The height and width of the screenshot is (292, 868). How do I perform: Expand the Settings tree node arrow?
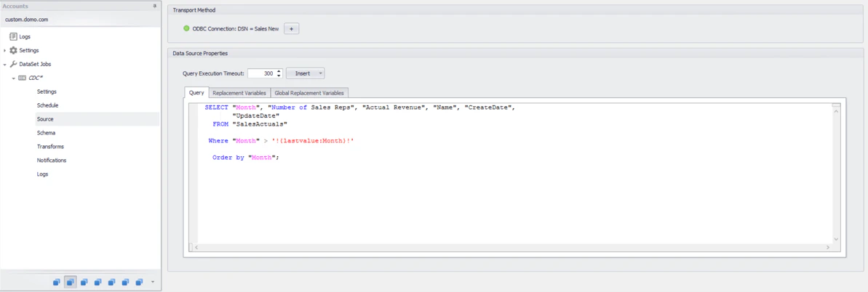coord(5,50)
